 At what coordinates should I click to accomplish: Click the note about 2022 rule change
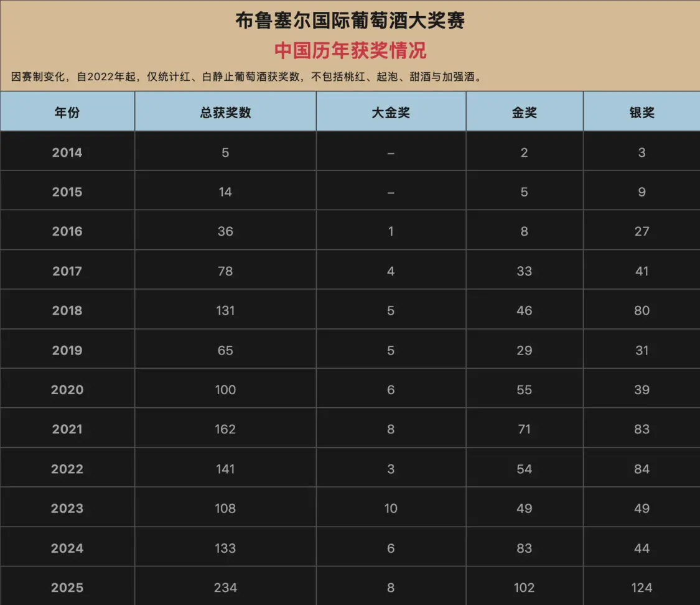(247, 76)
